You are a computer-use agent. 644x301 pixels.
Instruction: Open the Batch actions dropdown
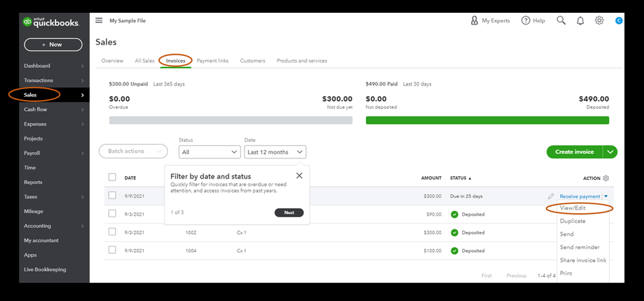tap(134, 151)
